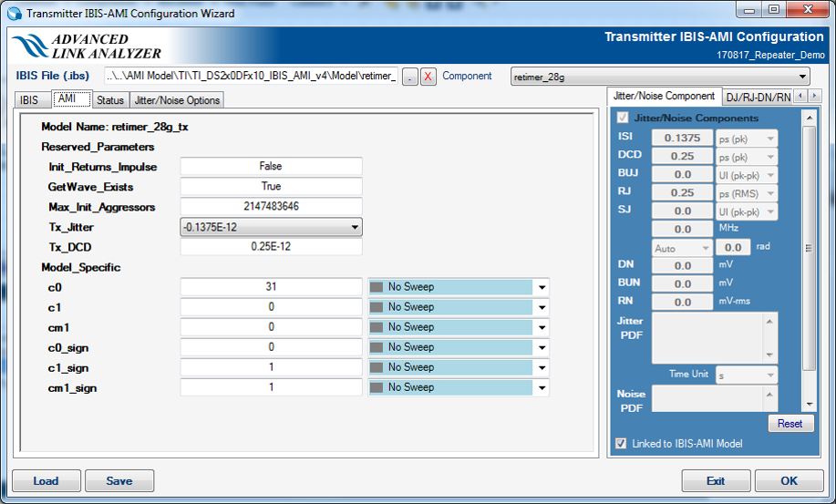Viewport: 836px width, 504px height.
Task: Click the cm1 value field
Action: pyautogui.click(x=272, y=327)
